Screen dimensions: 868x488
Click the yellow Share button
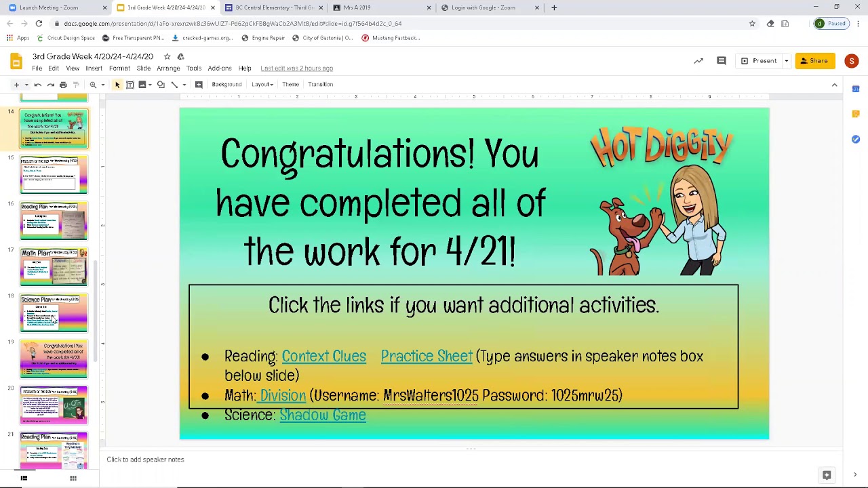[x=814, y=61]
